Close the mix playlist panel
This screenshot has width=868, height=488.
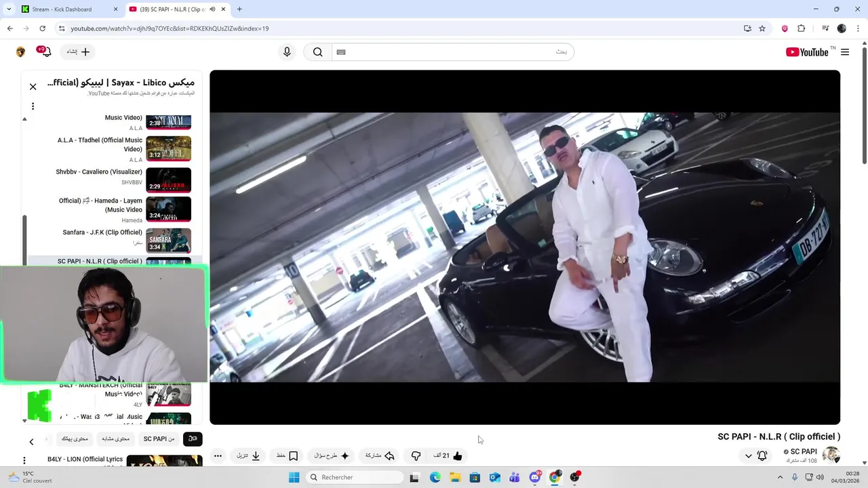click(33, 87)
